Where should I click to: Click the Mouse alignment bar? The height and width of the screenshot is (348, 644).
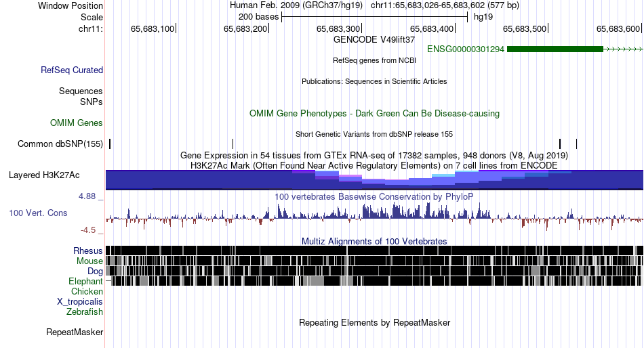tap(374, 261)
